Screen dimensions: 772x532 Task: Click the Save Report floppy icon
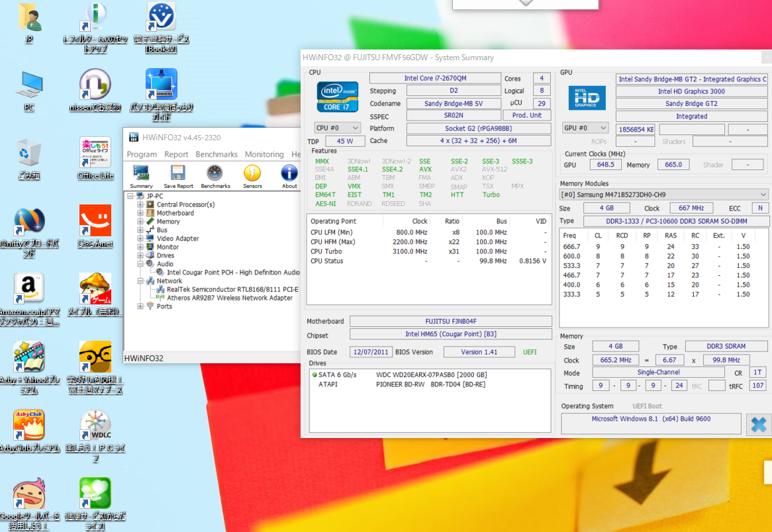pyautogui.click(x=177, y=177)
